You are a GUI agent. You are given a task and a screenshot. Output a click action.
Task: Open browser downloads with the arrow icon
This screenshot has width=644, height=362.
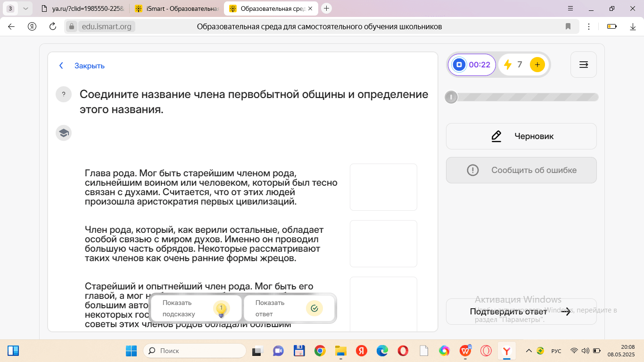point(633,26)
